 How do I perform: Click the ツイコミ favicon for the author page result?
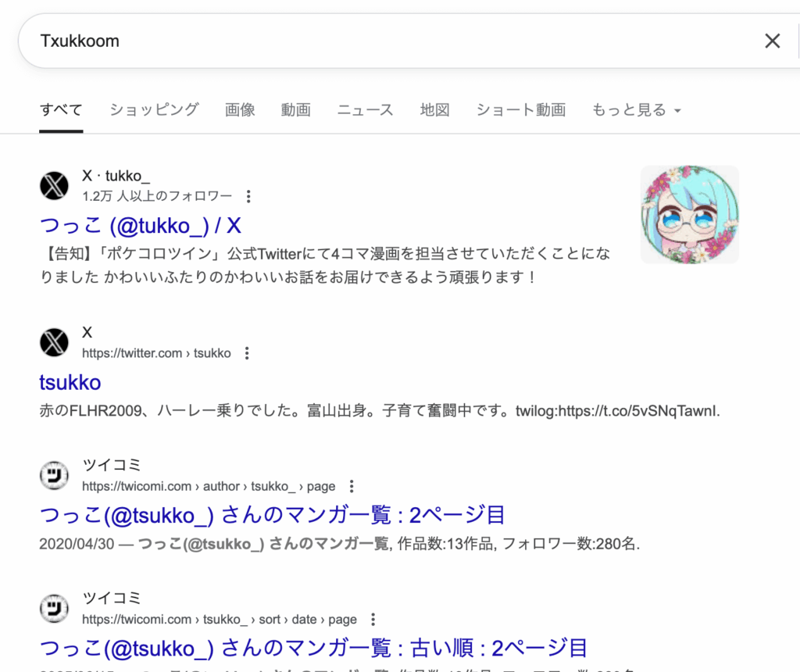[54, 476]
